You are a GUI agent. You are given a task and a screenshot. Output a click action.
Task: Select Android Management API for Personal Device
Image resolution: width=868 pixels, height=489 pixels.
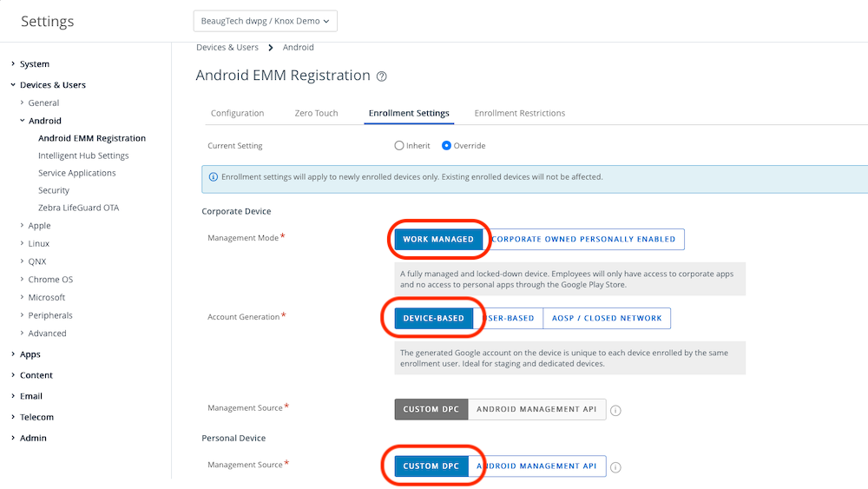[536, 466]
